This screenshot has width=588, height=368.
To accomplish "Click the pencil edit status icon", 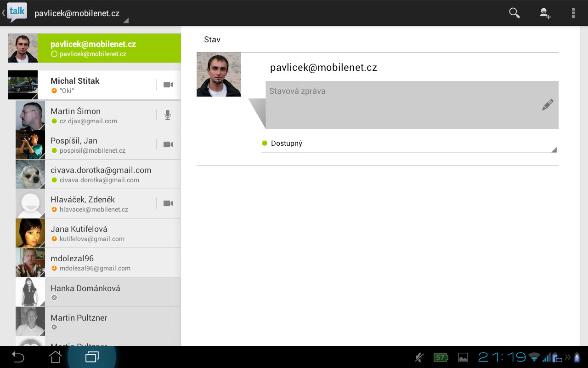I will 547,105.
